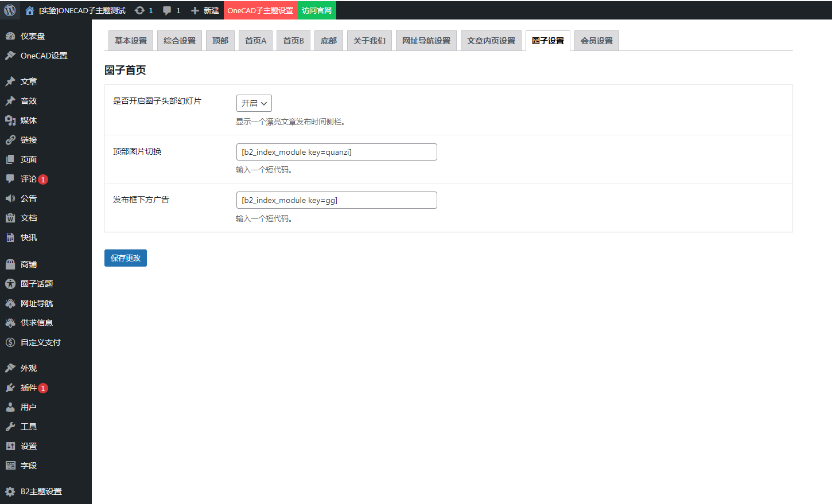Image resolution: width=832 pixels, height=504 pixels.
Task: Click the 圈子首页 section heading
Action: [x=125, y=70]
